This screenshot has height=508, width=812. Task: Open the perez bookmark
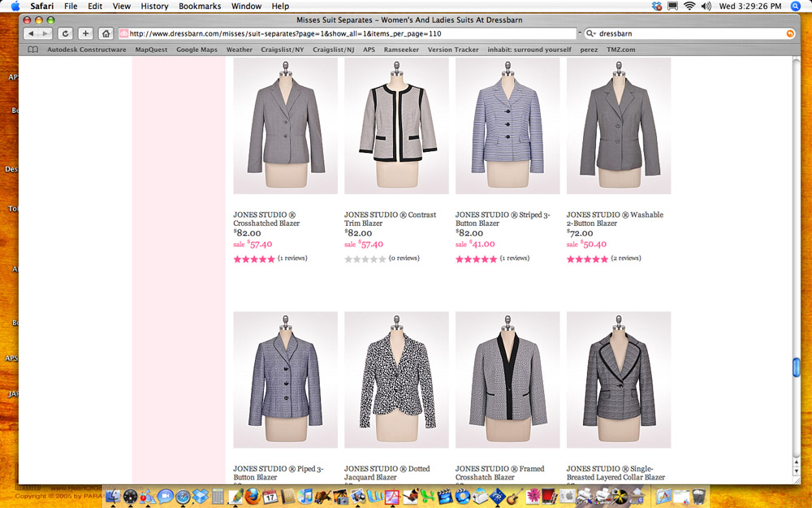(x=589, y=50)
